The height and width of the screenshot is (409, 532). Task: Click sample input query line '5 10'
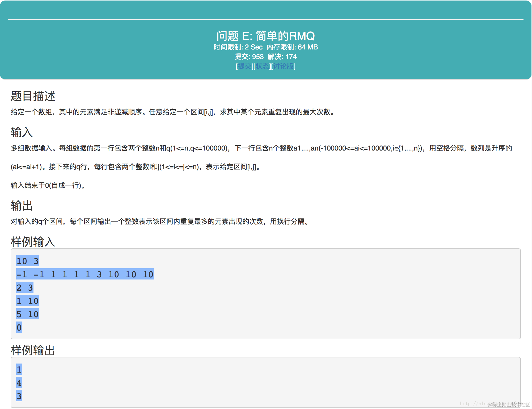tap(28, 314)
